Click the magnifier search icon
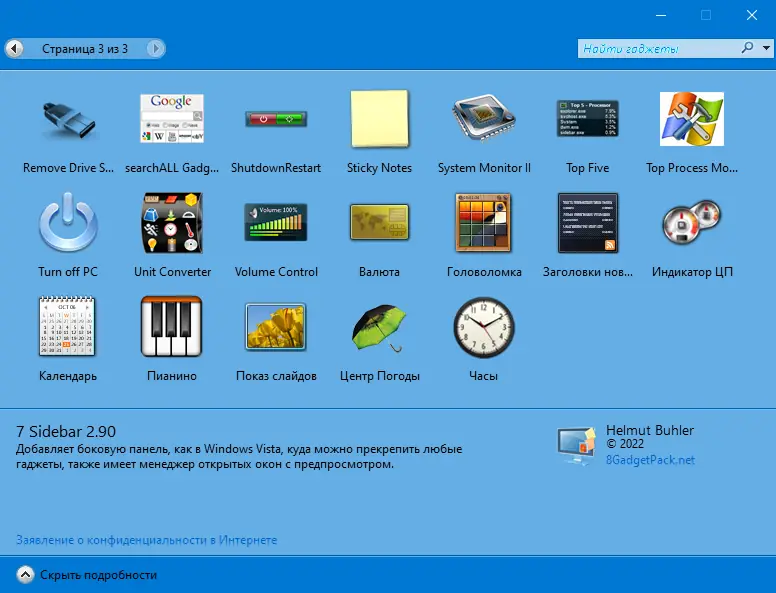Image resolution: width=776 pixels, height=593 pixels. point(747,48)
